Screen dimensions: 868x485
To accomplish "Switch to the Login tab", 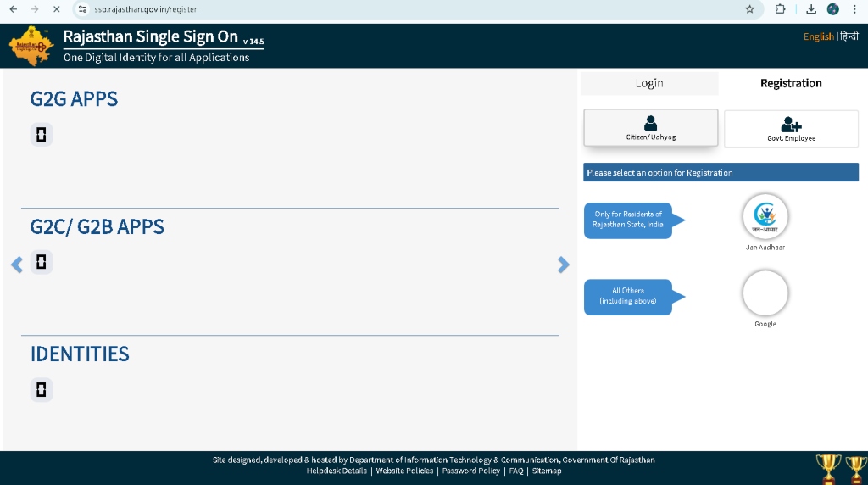I will (649, 83).
